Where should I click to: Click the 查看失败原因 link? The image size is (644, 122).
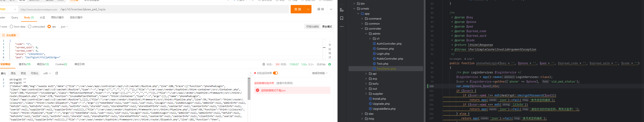pos(284,83)
